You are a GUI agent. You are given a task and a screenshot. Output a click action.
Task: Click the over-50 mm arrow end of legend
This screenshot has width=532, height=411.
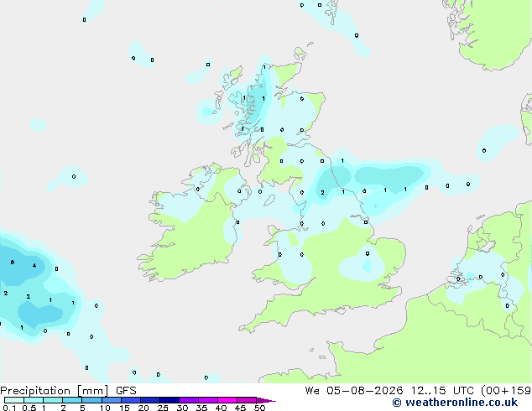266,400
